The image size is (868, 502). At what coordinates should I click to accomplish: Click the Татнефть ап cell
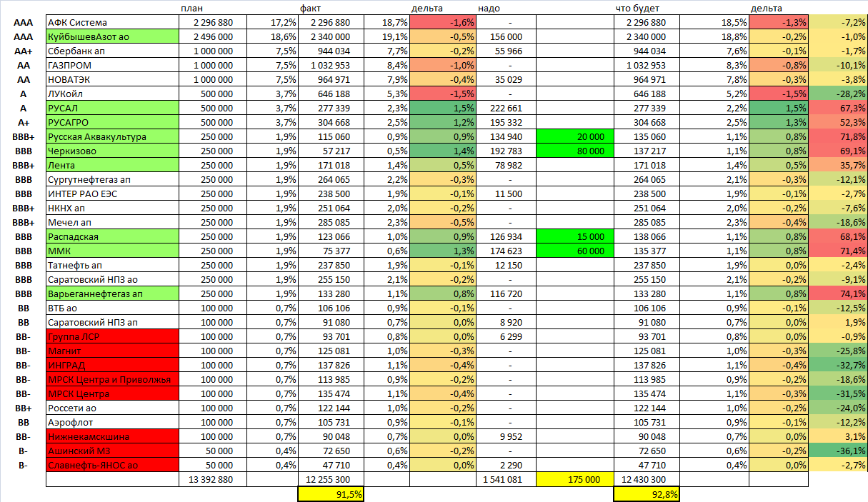click(111, 265)
